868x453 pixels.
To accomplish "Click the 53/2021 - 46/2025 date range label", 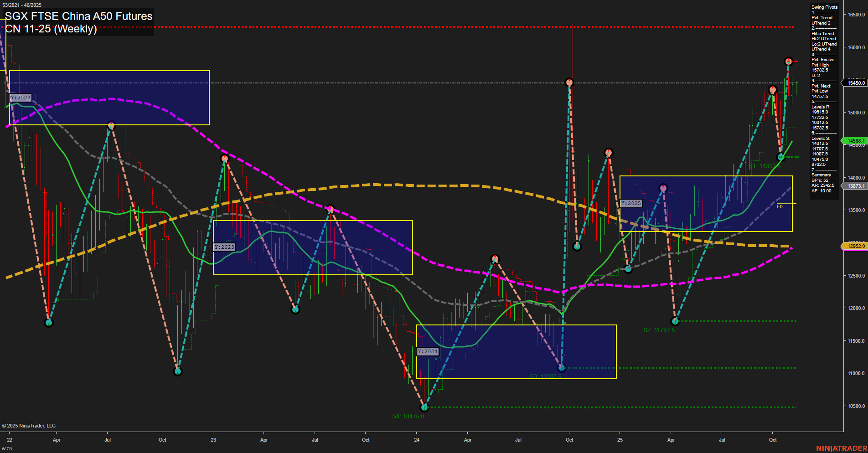I will point(21,4).
